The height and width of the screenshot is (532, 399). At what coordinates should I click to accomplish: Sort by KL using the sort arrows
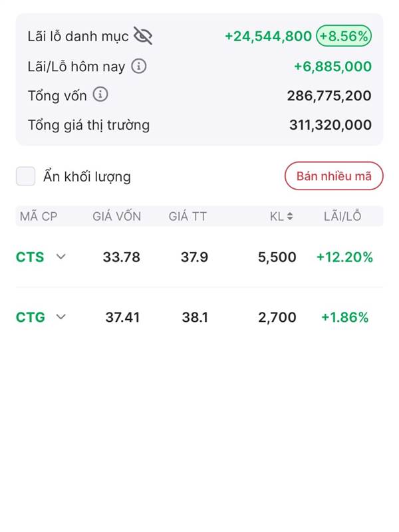click(290, 216)
